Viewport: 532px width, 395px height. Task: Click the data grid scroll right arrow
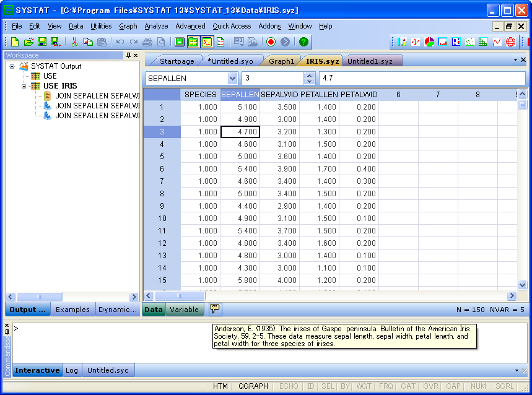click(512, 296)
